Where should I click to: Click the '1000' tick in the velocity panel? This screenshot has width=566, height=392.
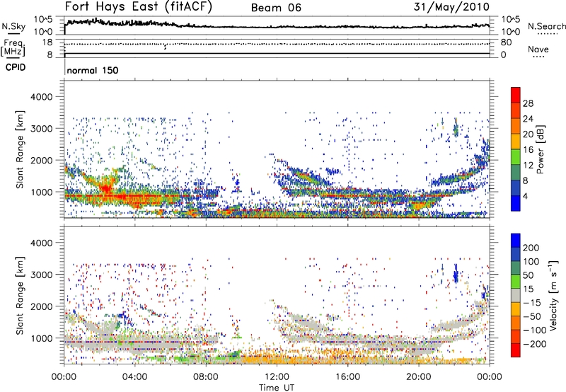click(41, 338)
